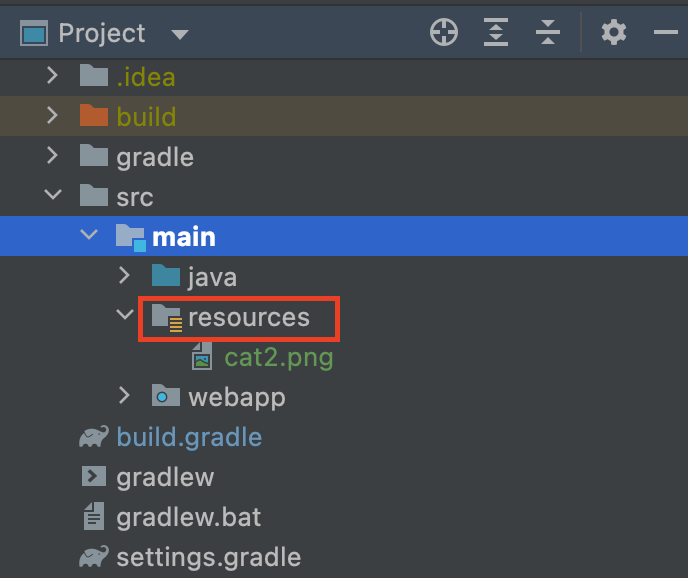Click the settings.gradle elephant icon
The height and width of the screenshot is (578, 688).
coord(94,557)
